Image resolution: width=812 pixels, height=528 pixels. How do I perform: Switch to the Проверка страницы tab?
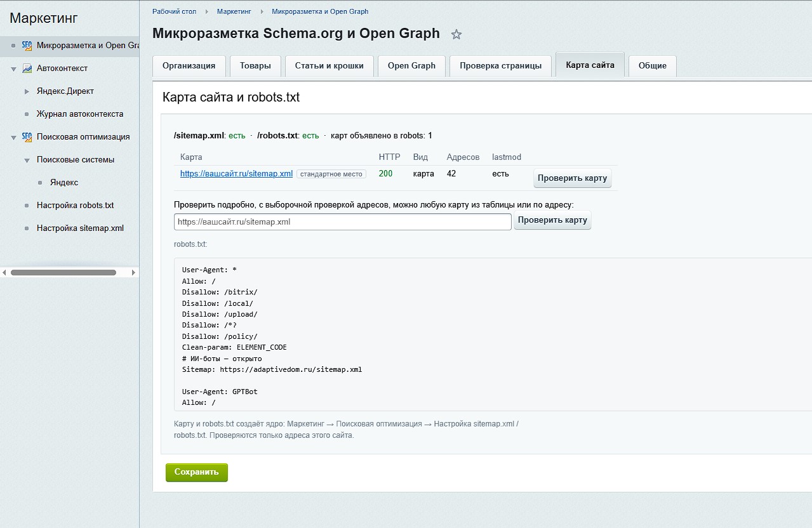tap(500, 65)
